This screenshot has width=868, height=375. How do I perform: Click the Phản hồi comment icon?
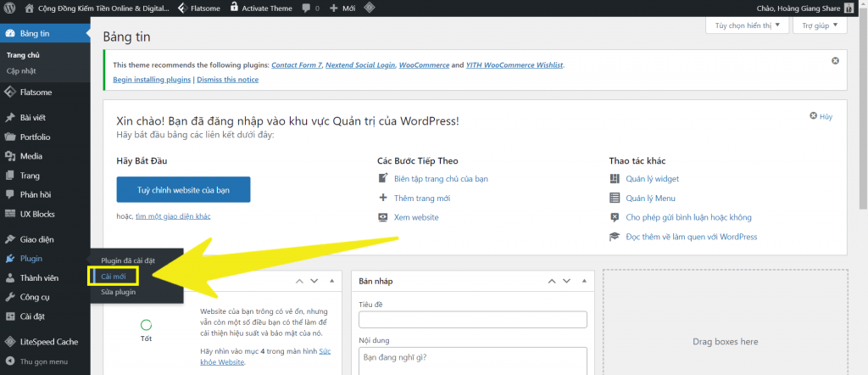[10, 195]
